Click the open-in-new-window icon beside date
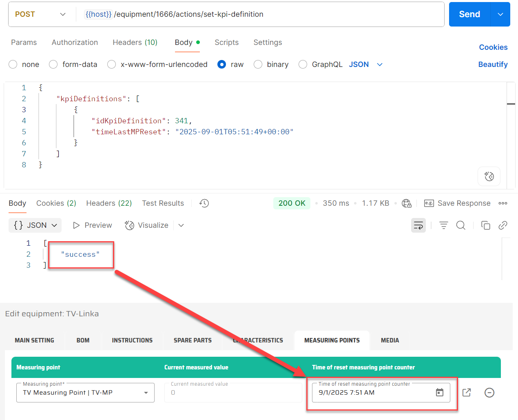This screenshot has width=518, height=420. tap(467, 393)
